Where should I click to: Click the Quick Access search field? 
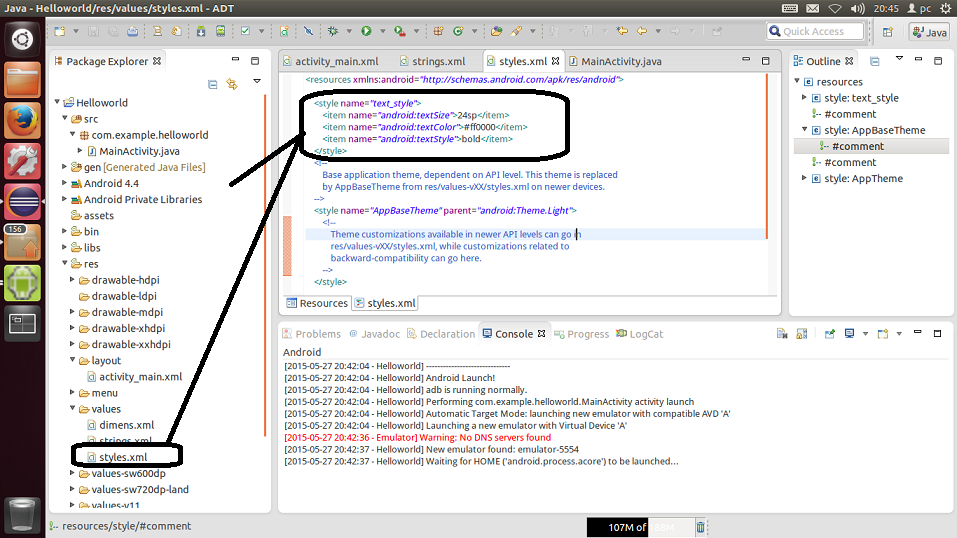click(x=815, y=31)
